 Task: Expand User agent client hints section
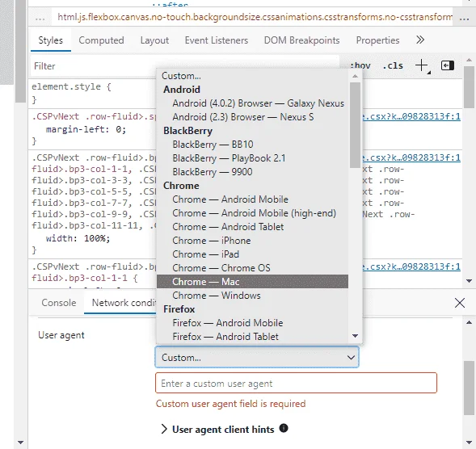[x=217, y=430]
